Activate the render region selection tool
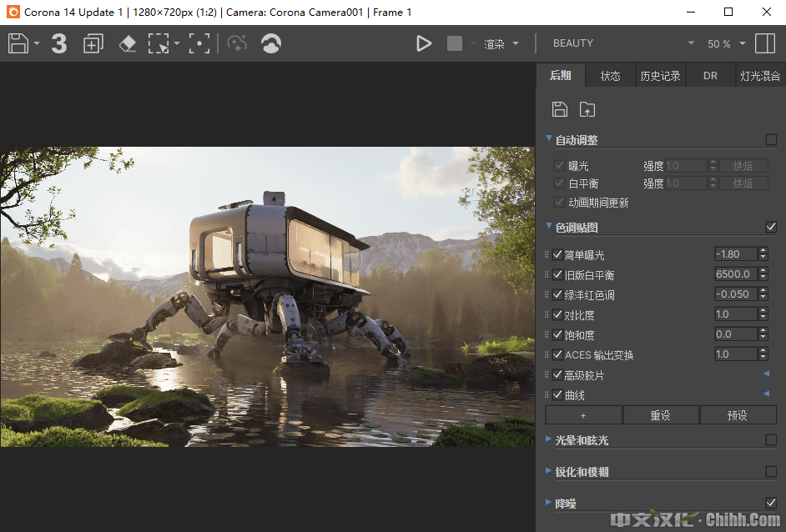This screenshot has height=532, width=786. [x=158, y=43]
